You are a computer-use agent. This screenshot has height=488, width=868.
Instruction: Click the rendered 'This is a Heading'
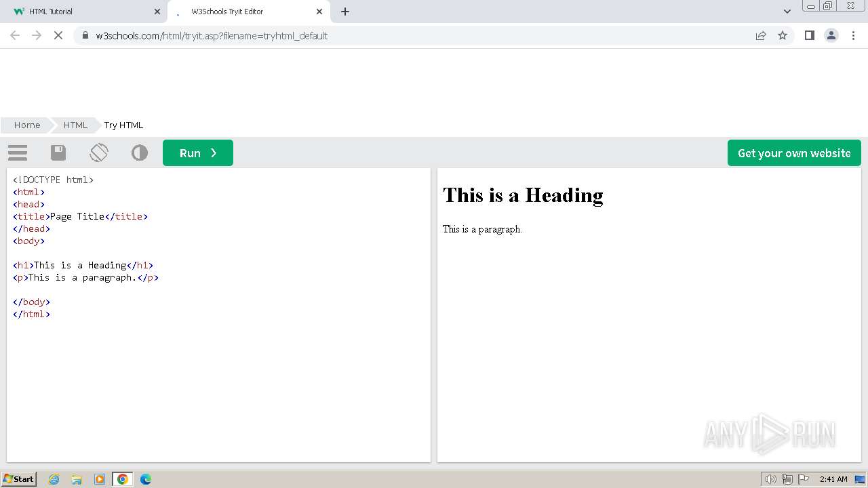(x=523, y=195)
